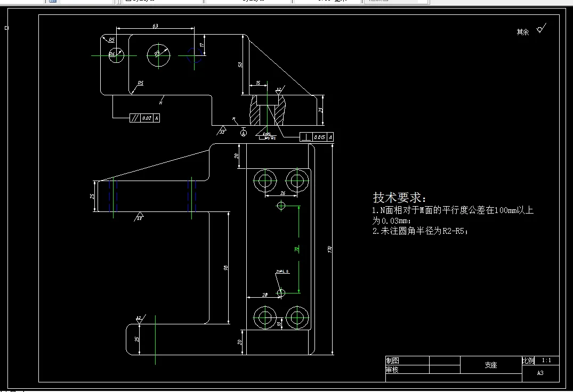The height and width of the screenshot is (392, 573).
Task: Click the highlighted plot style control top right
Action: [394, 2]
